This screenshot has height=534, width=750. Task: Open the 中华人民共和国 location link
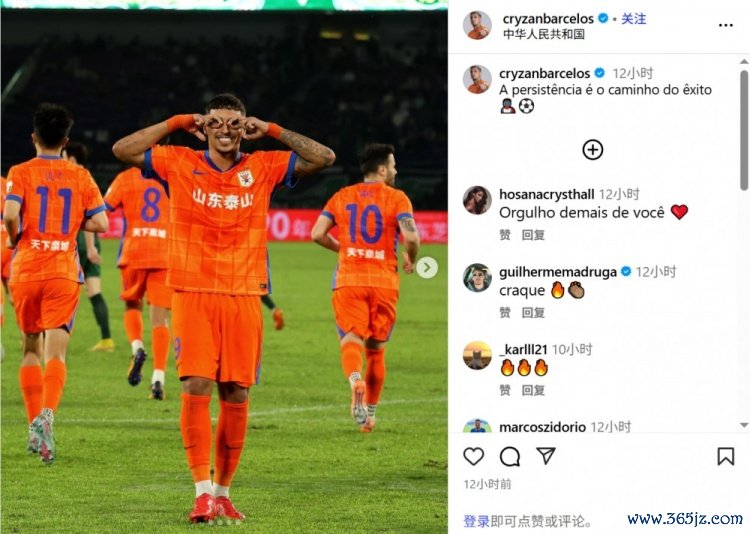[544, 34]
